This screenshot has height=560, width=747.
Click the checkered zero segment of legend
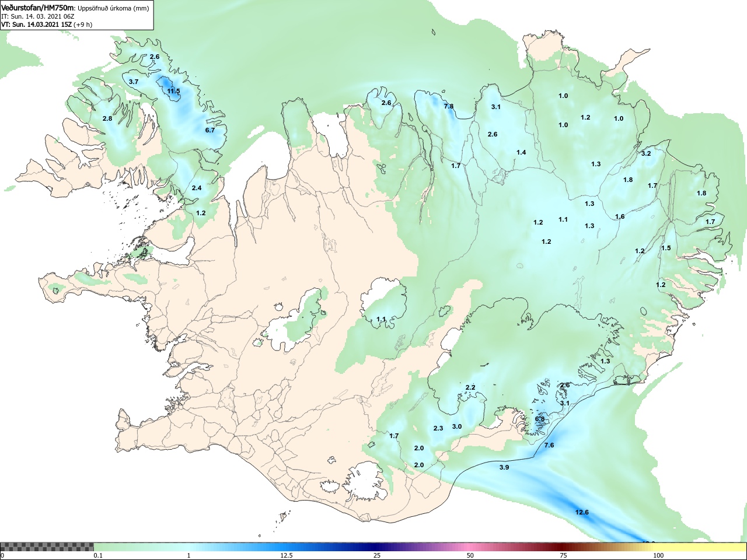[x=47, y=547]
